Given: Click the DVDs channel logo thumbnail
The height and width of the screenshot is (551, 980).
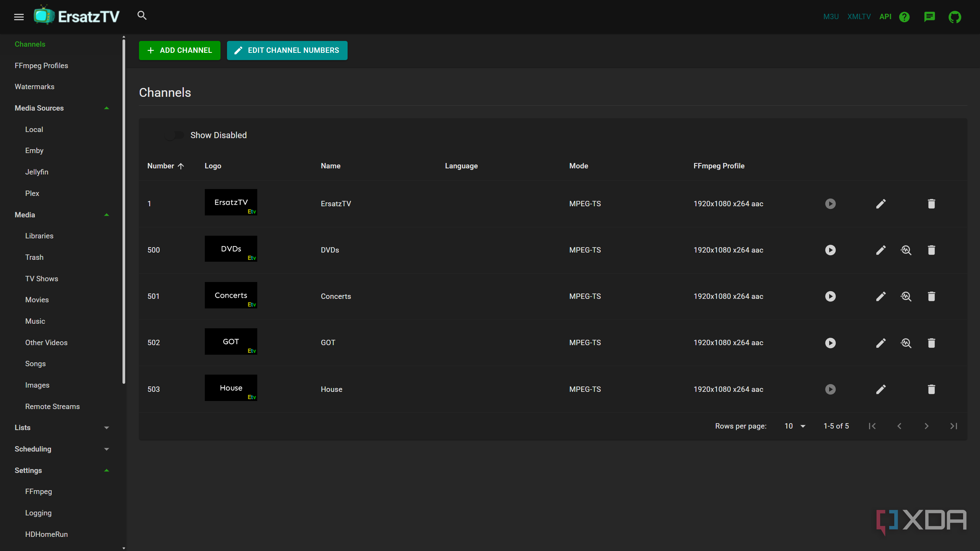Looking at the screenshot, I should point(231,249).
